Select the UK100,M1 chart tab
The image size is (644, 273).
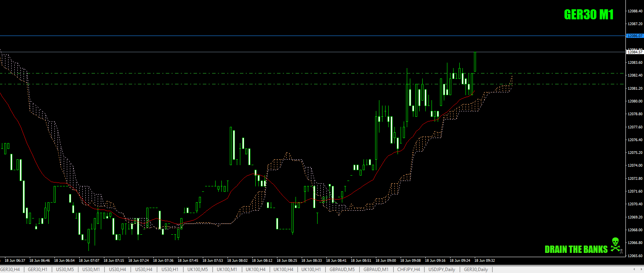pos(227,270)
